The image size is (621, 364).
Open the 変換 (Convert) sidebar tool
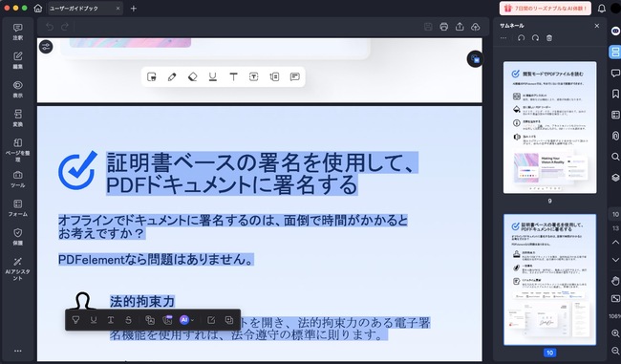pyautogui.click(x=18, y=118)
